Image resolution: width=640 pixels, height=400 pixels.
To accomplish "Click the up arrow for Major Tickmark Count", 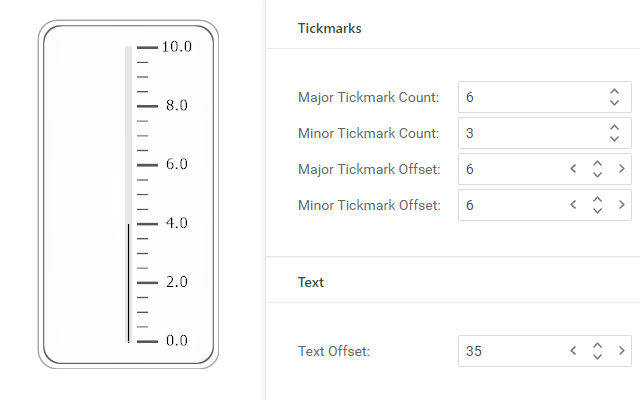I will pyautogui.click(x=614, y=92).
